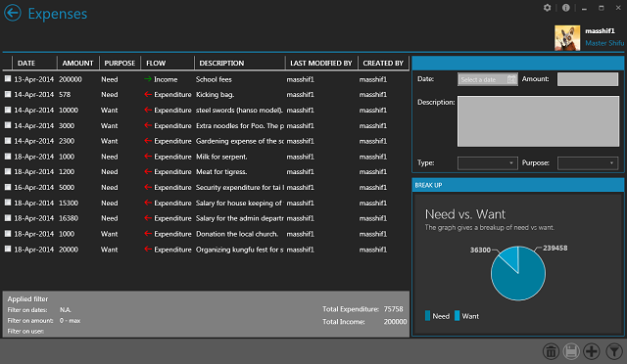This screenshot has height=364, width=627.
Task: Open the calendar picker in Date field
Action: [511, 79]
